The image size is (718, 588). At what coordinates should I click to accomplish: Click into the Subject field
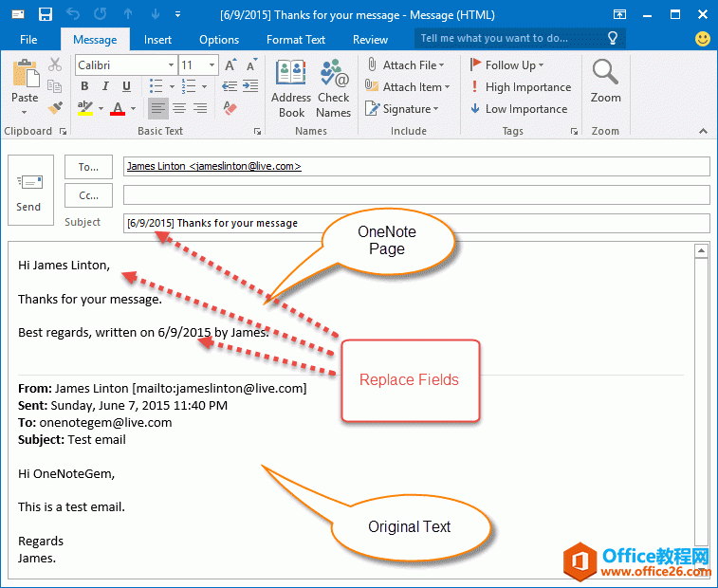[416, 224]
